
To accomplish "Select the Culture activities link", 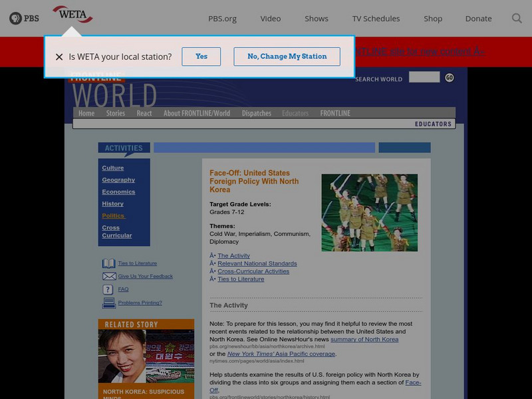I will (x=113, y=168).
